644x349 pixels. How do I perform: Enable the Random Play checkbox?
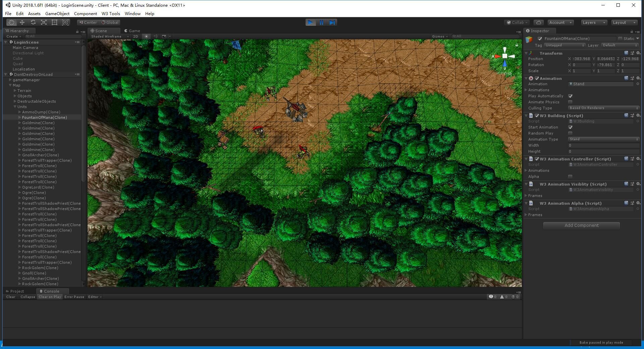coord(570,133)
